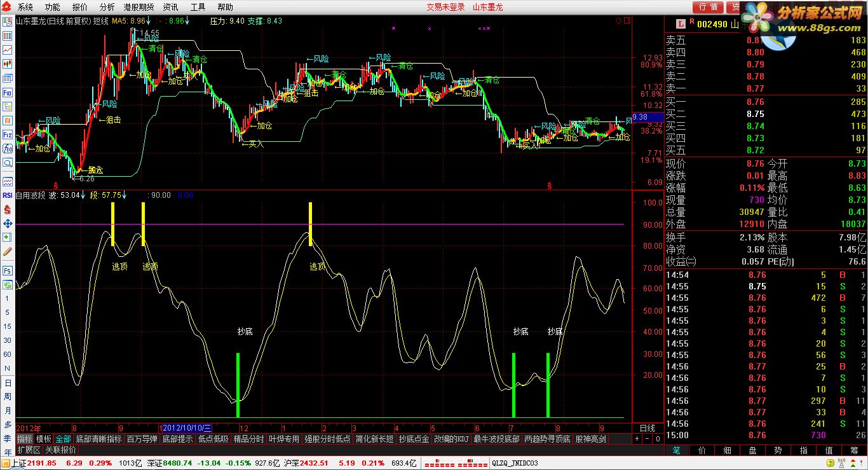Viewport: 868px width, 470px height.
Task: Click the F10 icon in left sidebar
Action: point(8,92)
